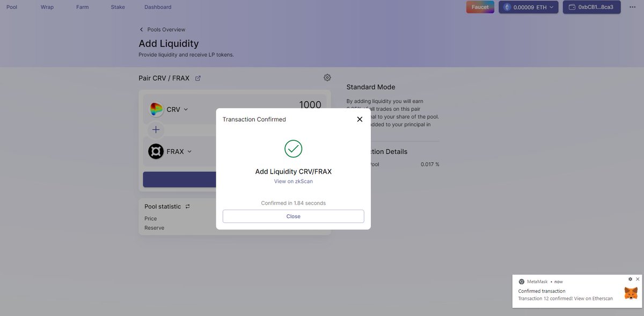Dismiss the MetaMask notification
The image size is (644, 316).
638,279
